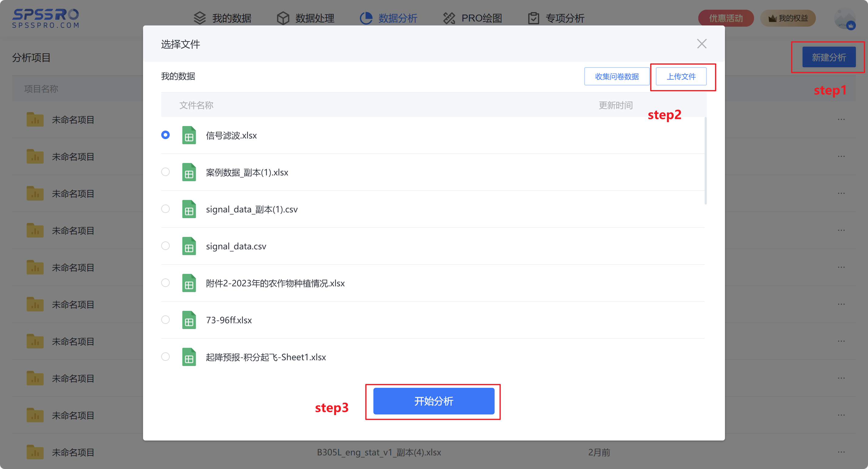Screen dimensions: 868x469
Task: Click file name 附件2-2023年的农作物种植情况.xlsx
Action: pos(275,283)
